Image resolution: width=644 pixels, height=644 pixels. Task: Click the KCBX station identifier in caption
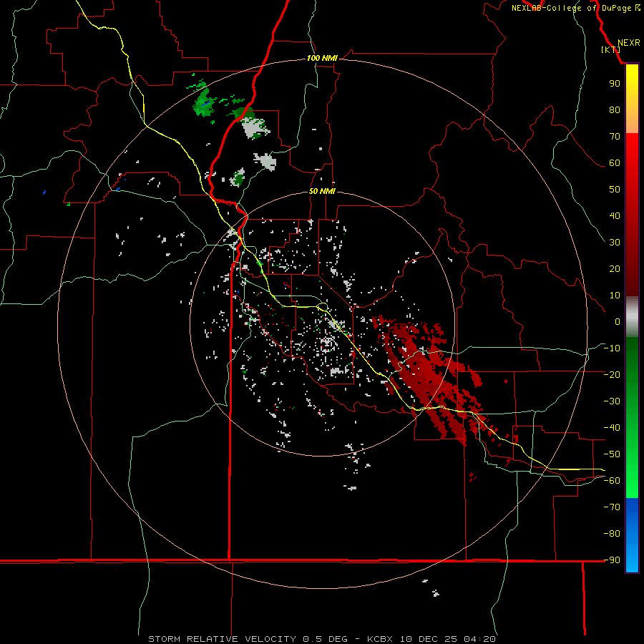(x=381, y=639)
